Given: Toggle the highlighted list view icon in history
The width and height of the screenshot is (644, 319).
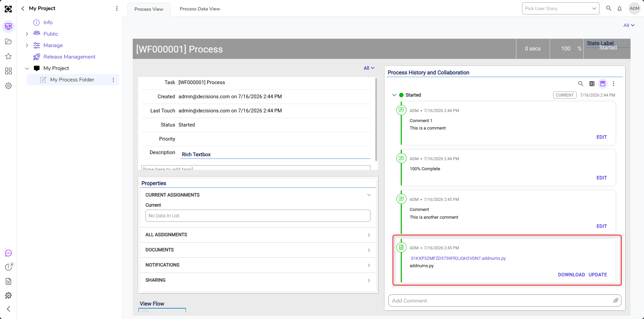Looking at the screenshot, I should click(603, 83).
